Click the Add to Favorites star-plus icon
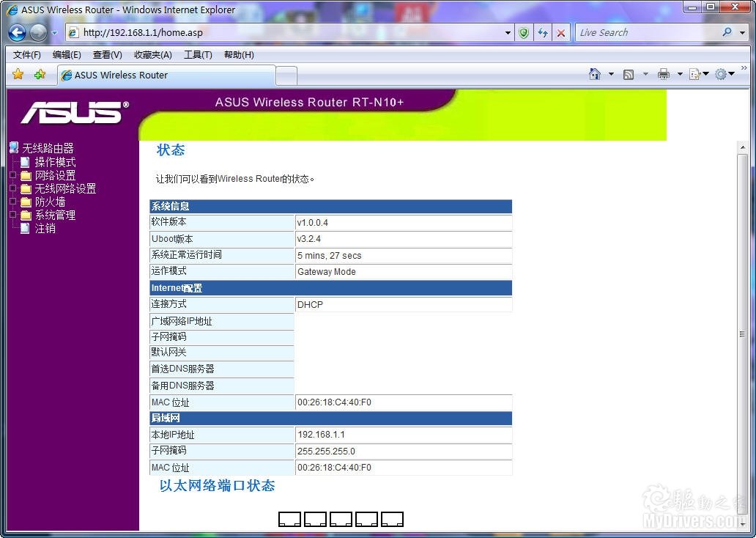 click(40, 74)
